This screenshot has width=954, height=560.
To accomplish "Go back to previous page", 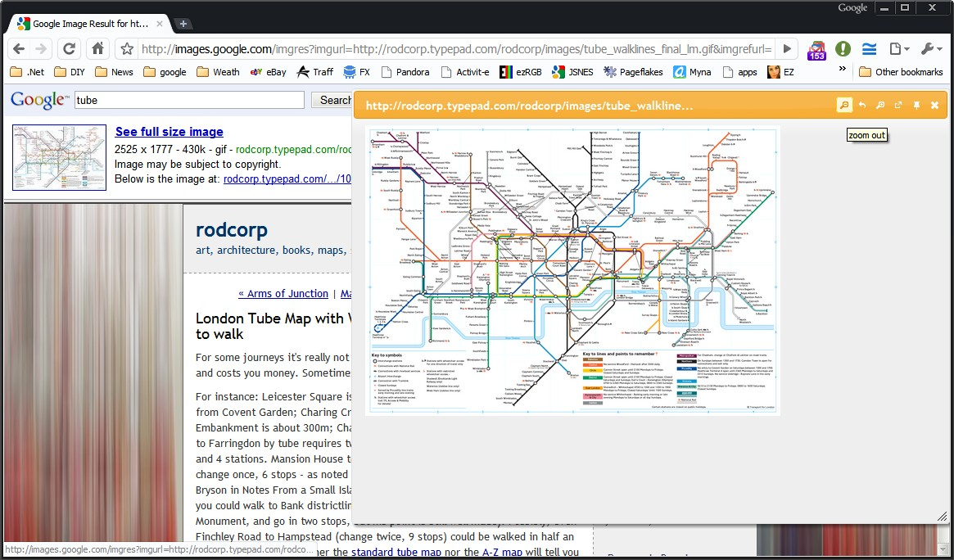I will coord(19,48).
